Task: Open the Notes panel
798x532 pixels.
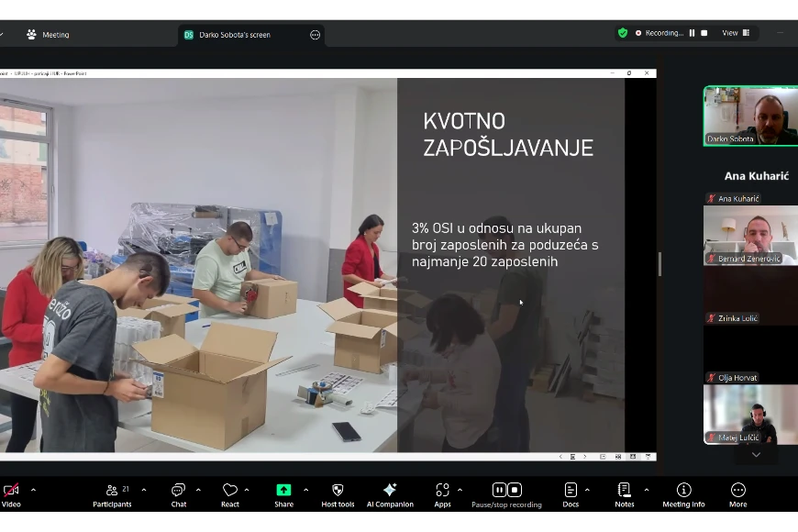Action: coord(624,493)
